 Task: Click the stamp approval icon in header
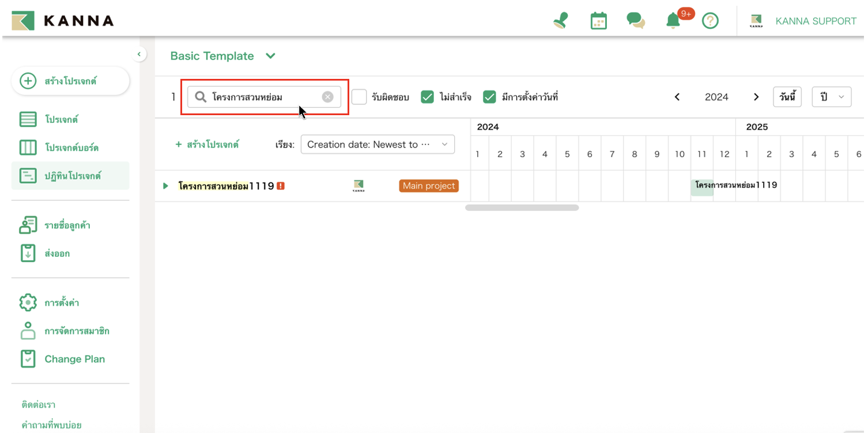click(x=560, y=21)
